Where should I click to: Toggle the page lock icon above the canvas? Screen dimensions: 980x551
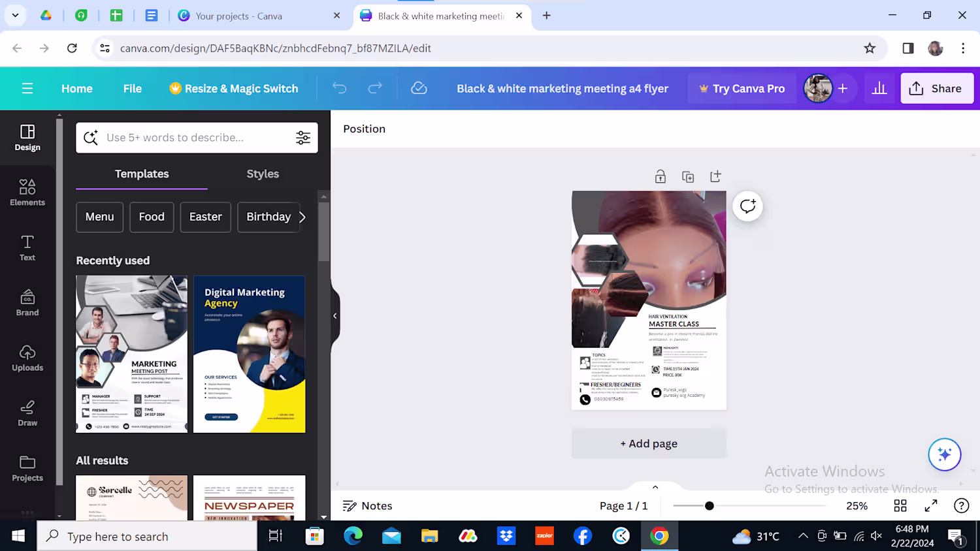661,177
